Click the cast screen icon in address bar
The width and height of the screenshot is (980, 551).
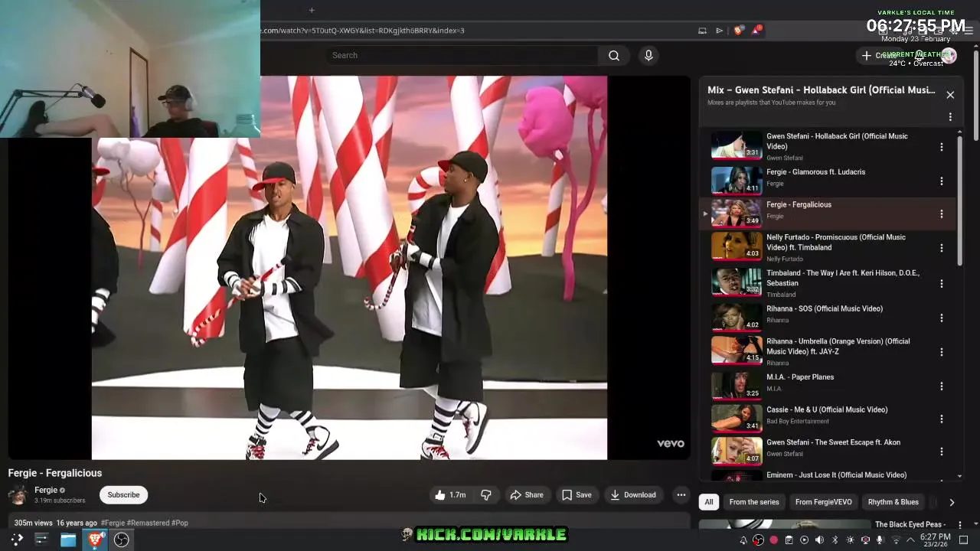point(702,31)
